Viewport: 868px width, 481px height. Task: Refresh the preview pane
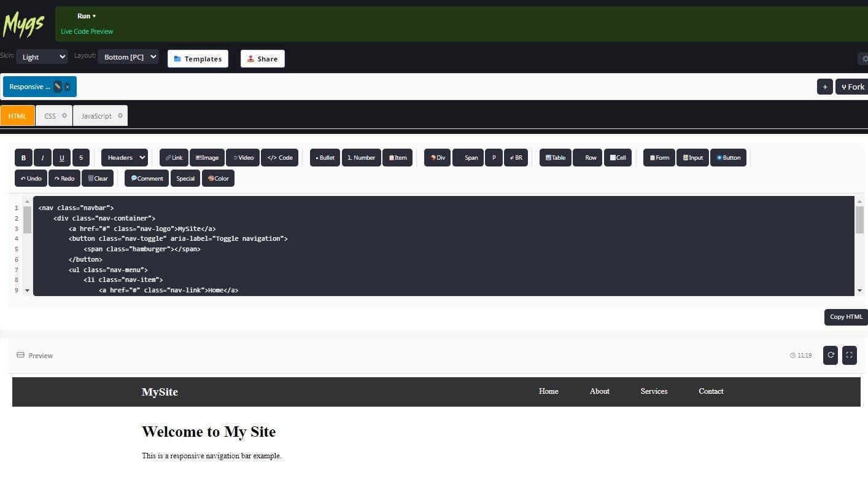click(831, 355)
